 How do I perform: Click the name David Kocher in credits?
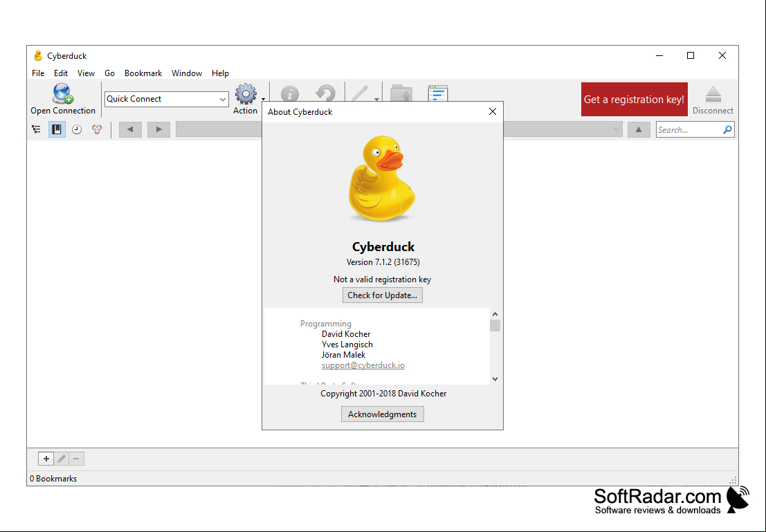pyautogui.click(x=346, y=334)
